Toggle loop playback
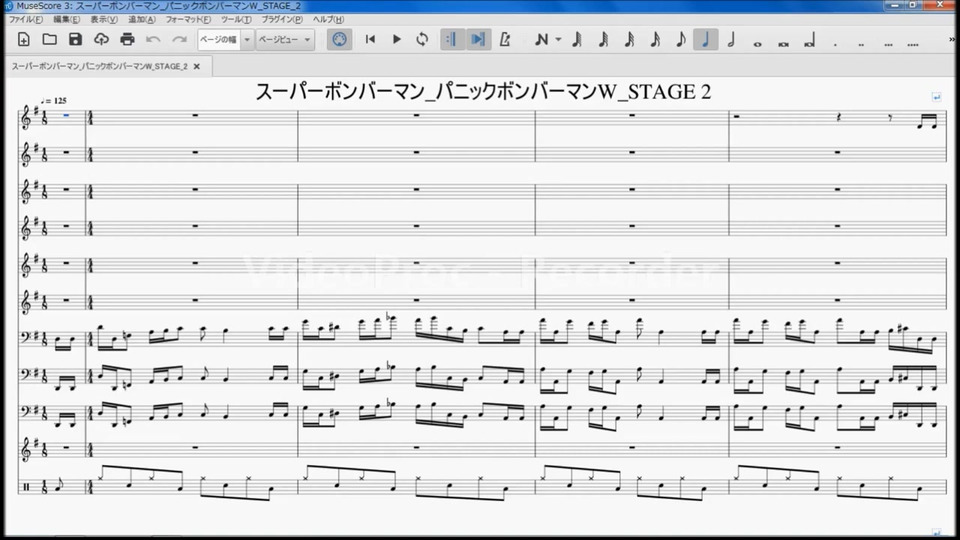This screenshot has width=960, height=540. pos(422,40)
